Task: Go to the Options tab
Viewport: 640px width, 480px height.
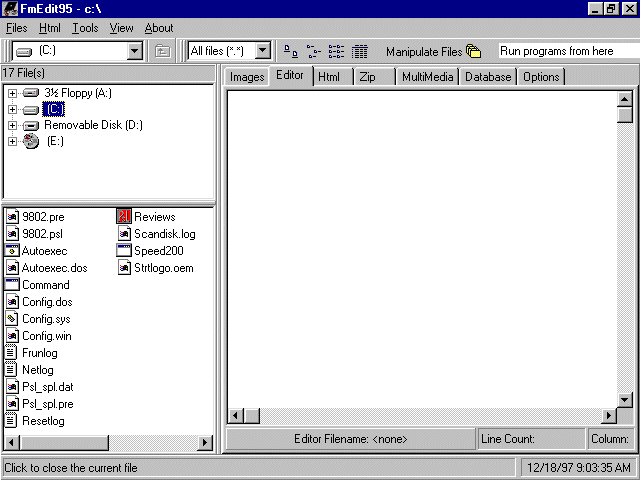Action: click(541, 77)
